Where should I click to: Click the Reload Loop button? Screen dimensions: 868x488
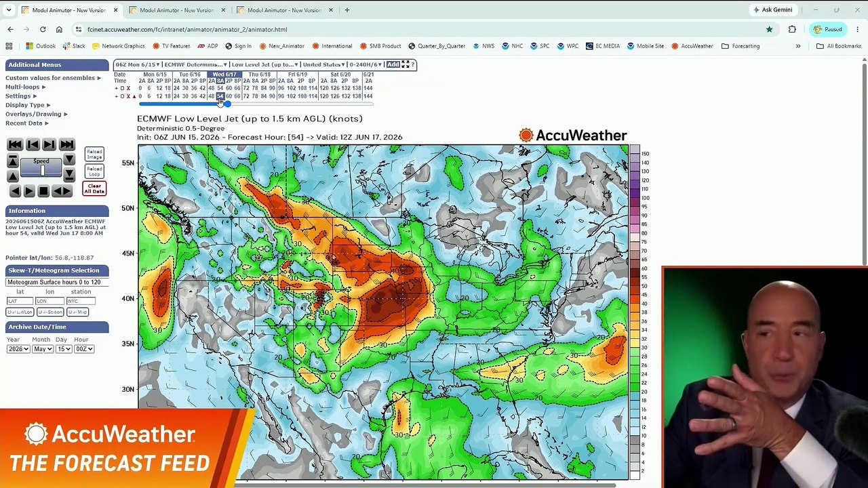click(x=94, y=171)
